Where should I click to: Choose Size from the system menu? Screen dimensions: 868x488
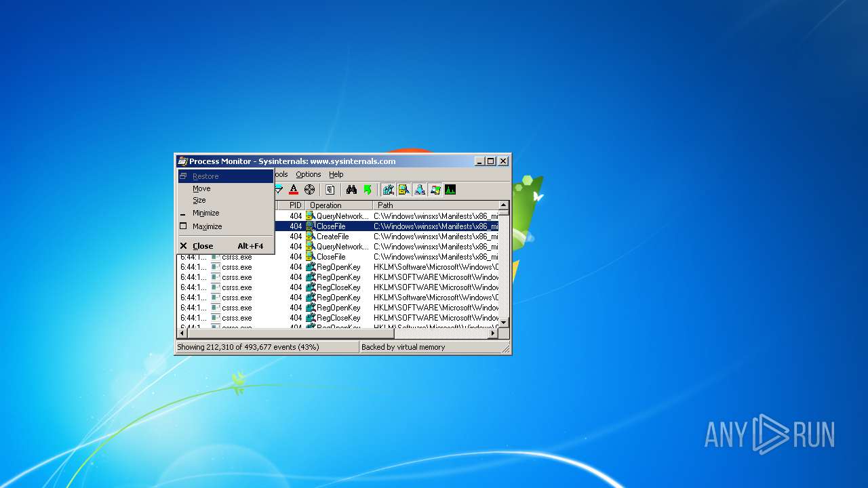(226, 200)
